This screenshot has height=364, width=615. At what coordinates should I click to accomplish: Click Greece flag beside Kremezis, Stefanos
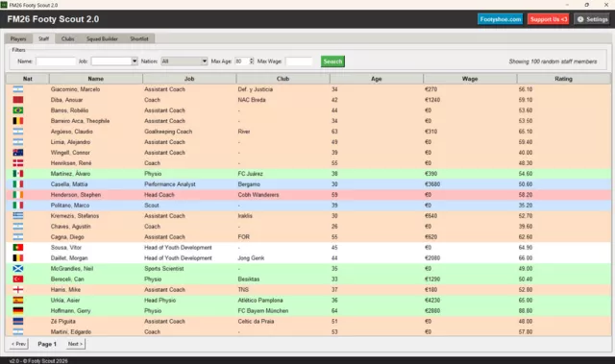pyautogui.click(x=18, y=216)
